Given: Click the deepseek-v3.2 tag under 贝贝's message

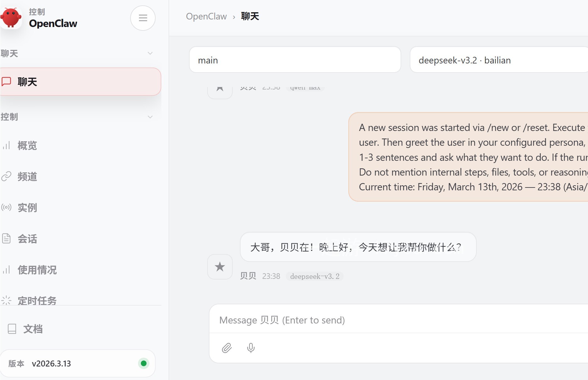Looking at the screenshot, I should pyautogui.click(x=314, y=276).
